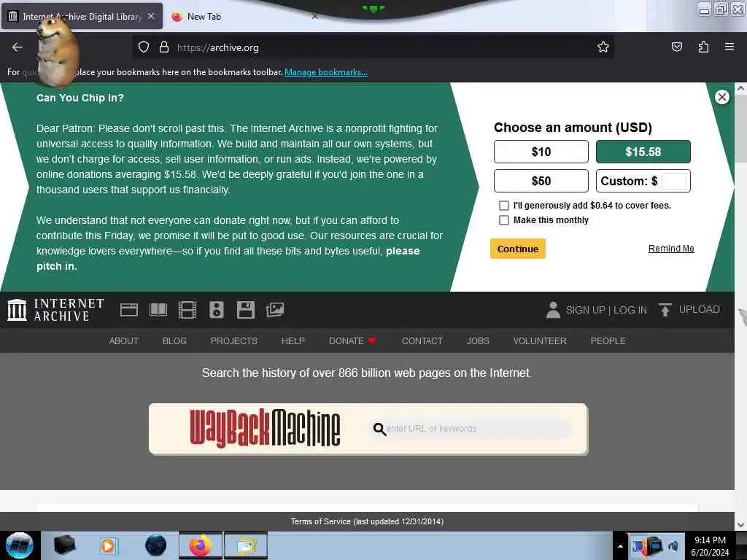
Task: Click the Wayback Machine search magnifier
Action: [x=379, y=429]
